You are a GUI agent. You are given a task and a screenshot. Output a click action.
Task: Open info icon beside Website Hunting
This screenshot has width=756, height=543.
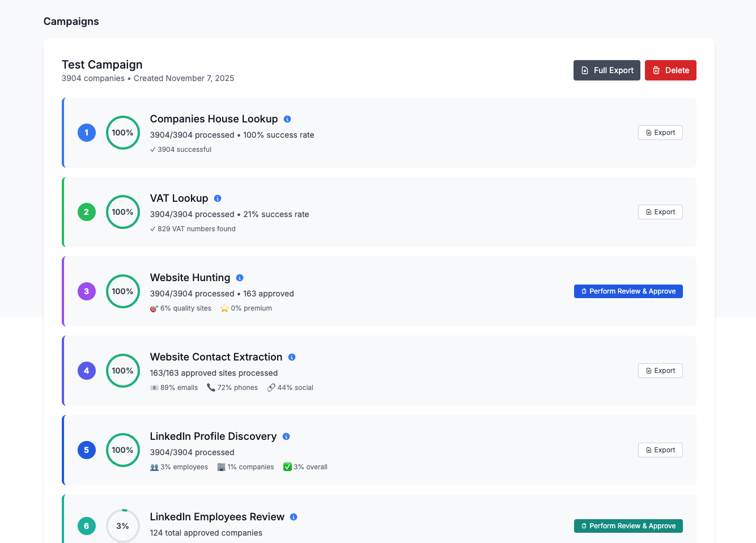pyautogui.click(x=240, y=278)
